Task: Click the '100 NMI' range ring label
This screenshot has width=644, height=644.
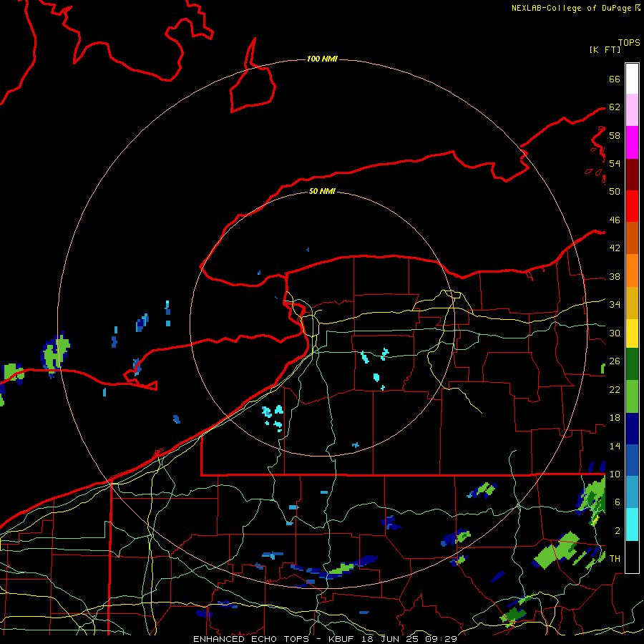Action: click(322, 59)
